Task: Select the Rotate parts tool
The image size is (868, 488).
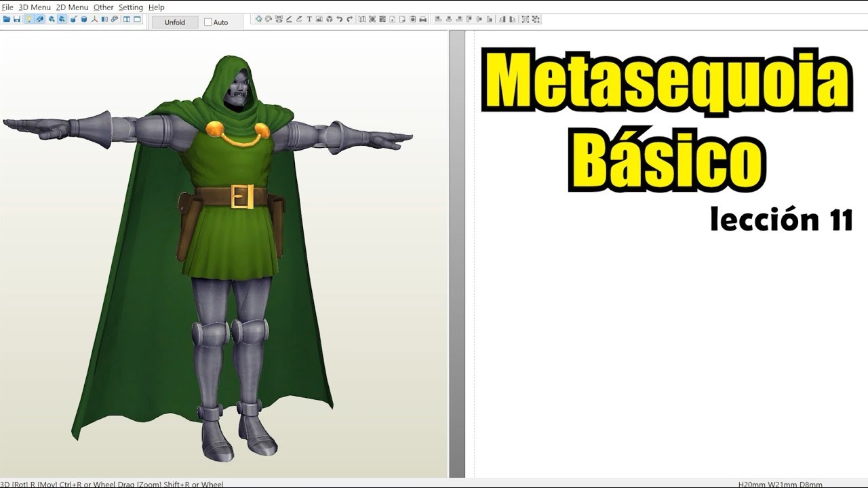Action: 269,19
